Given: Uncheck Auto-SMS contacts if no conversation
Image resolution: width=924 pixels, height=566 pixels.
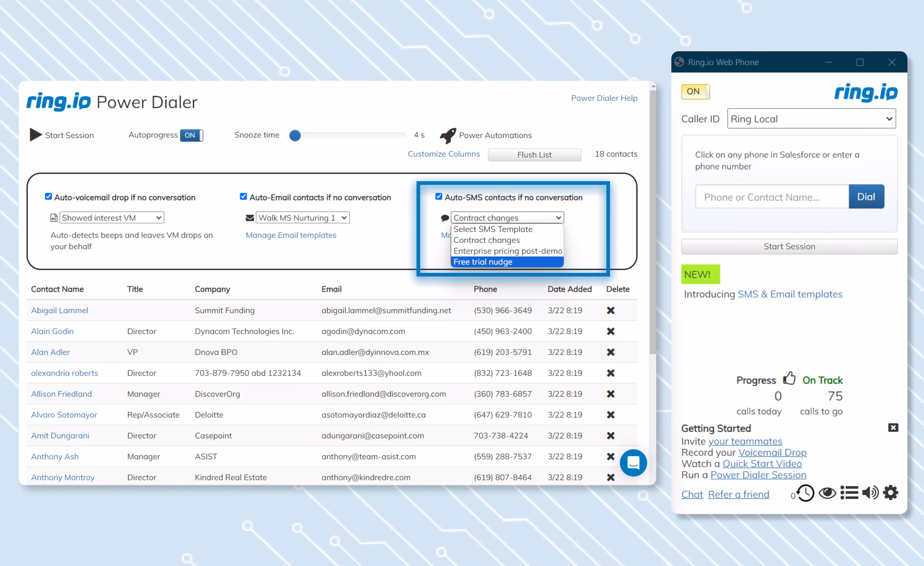Looking at the screenshot, I should 438,197.
